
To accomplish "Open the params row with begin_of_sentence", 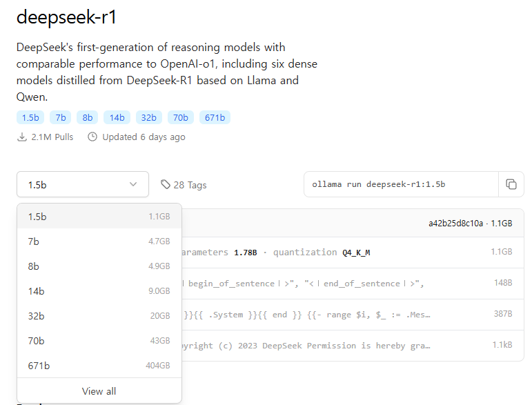I will (353, 284).
